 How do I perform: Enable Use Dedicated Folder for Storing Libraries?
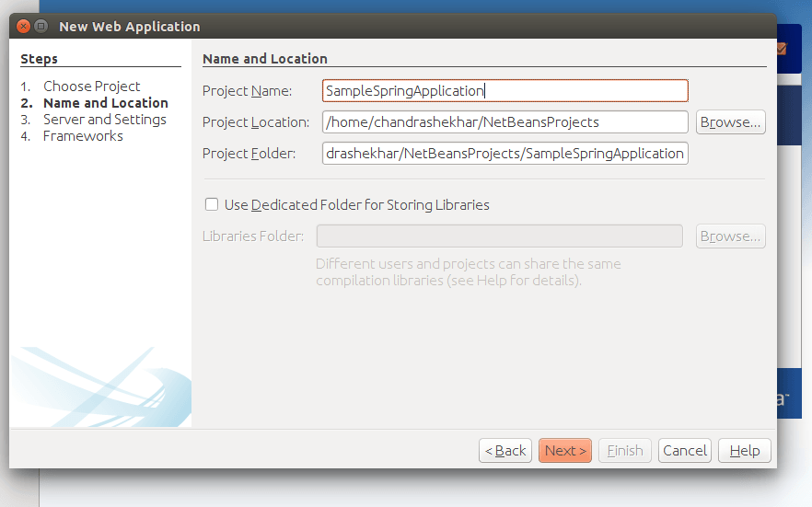click(212, 205)
